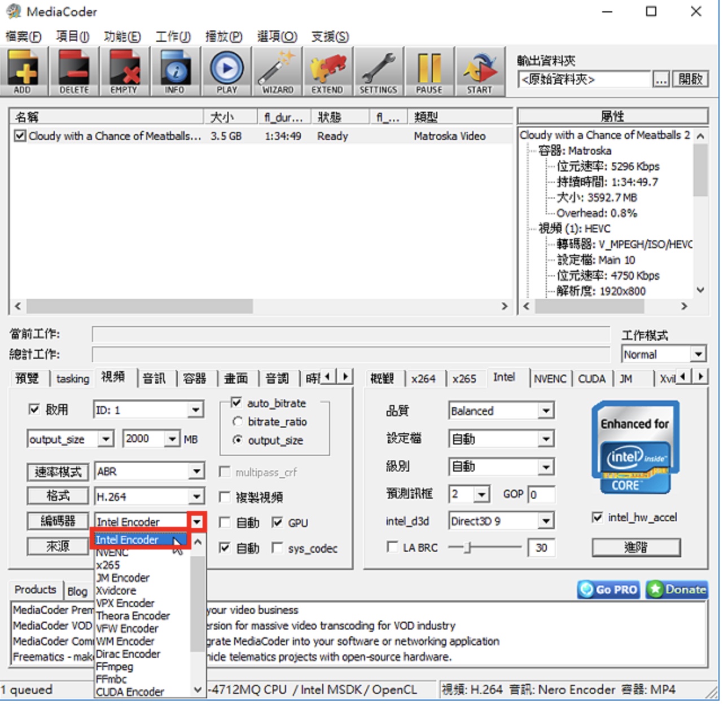Click the browse button next to output folder
This screenshot has width=728, height=704.
coord(660,80)
